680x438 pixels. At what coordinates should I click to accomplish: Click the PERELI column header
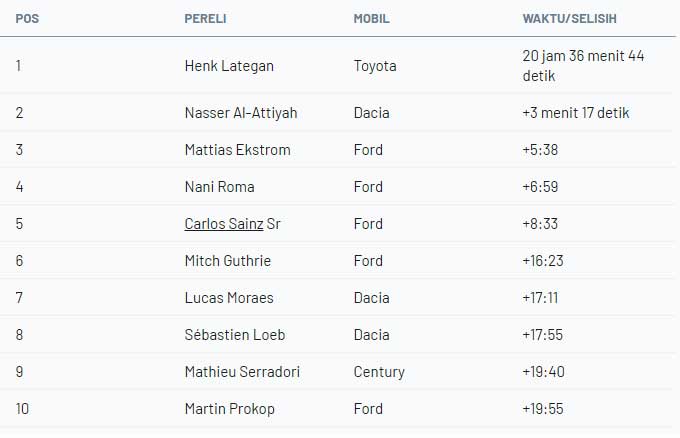click(204, 19)
